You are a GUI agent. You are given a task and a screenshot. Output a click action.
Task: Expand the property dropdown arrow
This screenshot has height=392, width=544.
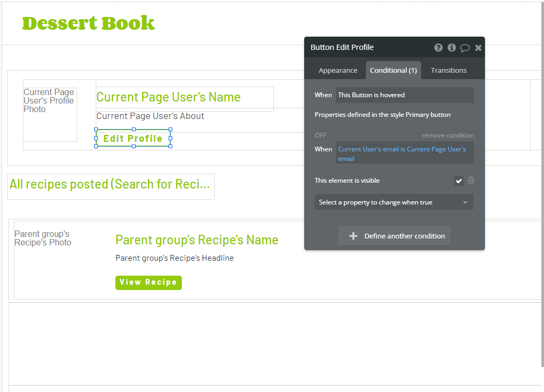[465, 202]
